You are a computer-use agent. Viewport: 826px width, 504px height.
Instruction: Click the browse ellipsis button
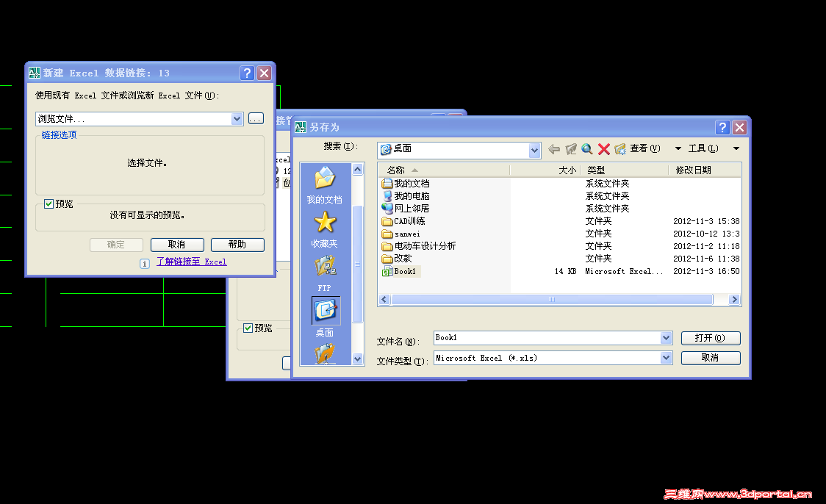tap(256, 119)
